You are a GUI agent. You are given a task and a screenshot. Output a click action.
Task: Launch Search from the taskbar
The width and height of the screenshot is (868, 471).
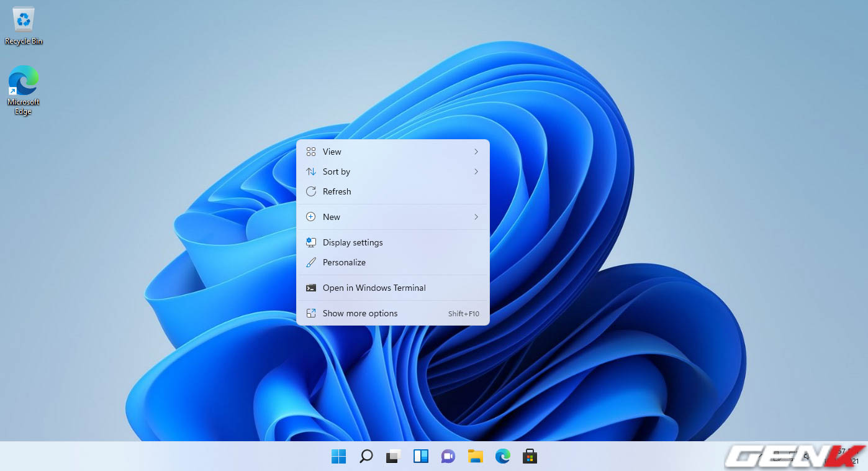click(x=366, y=456)
